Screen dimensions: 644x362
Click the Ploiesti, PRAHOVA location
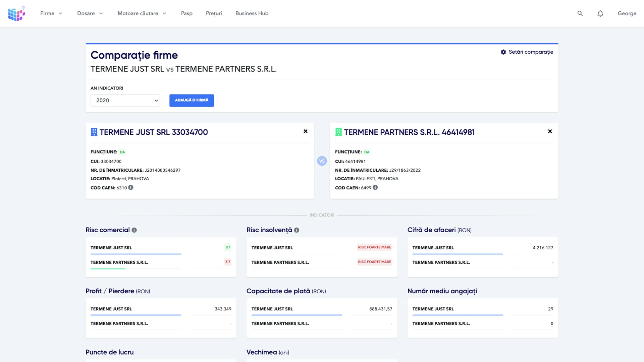pos(130,179)
